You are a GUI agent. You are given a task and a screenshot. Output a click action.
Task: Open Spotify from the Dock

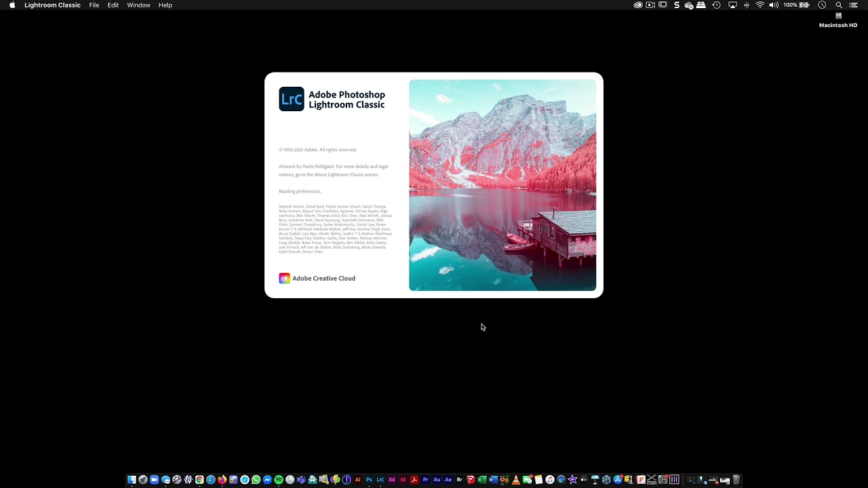279,480
